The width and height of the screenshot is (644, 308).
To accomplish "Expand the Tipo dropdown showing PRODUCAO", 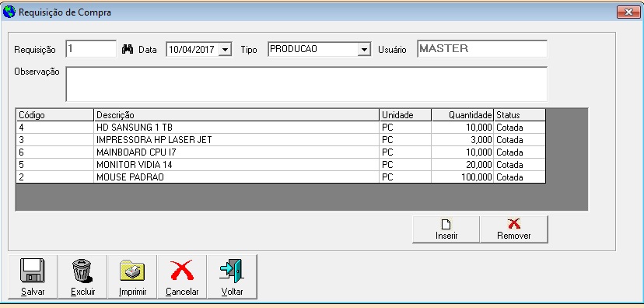I will click(363, 50).
